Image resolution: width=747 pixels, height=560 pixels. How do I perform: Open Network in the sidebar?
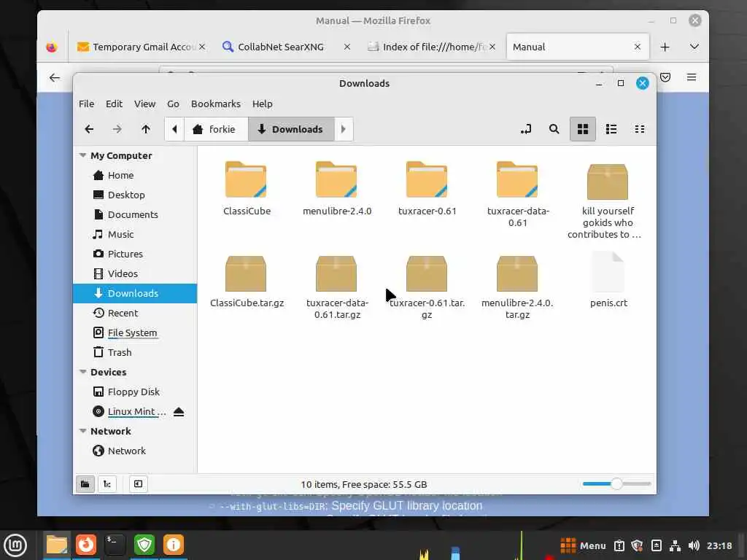pyautogui.click(x=135, y=451)
